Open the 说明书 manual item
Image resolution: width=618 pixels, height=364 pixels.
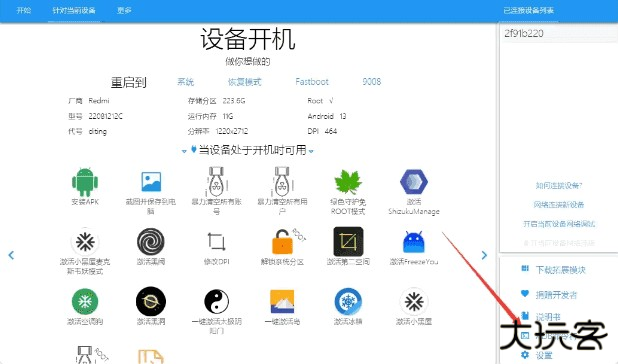[x=541, y=316]
